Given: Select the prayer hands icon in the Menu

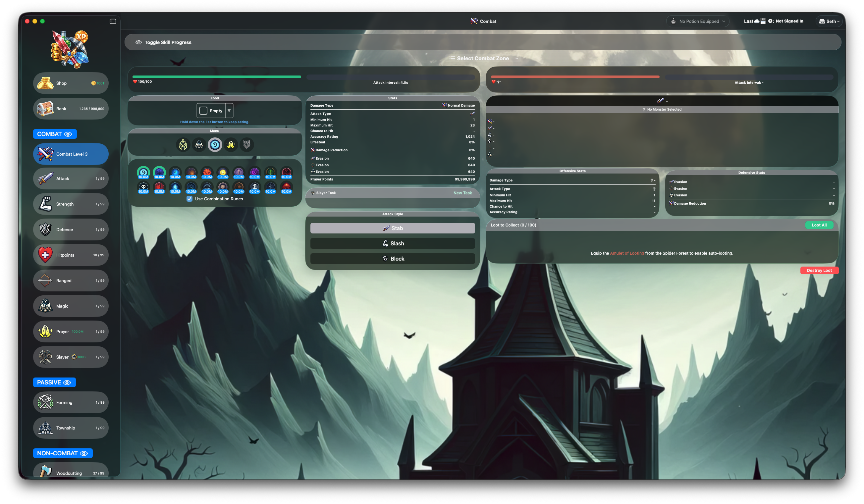Looking at the screenshot, I should pyautogui.click(x=230, y=145).
